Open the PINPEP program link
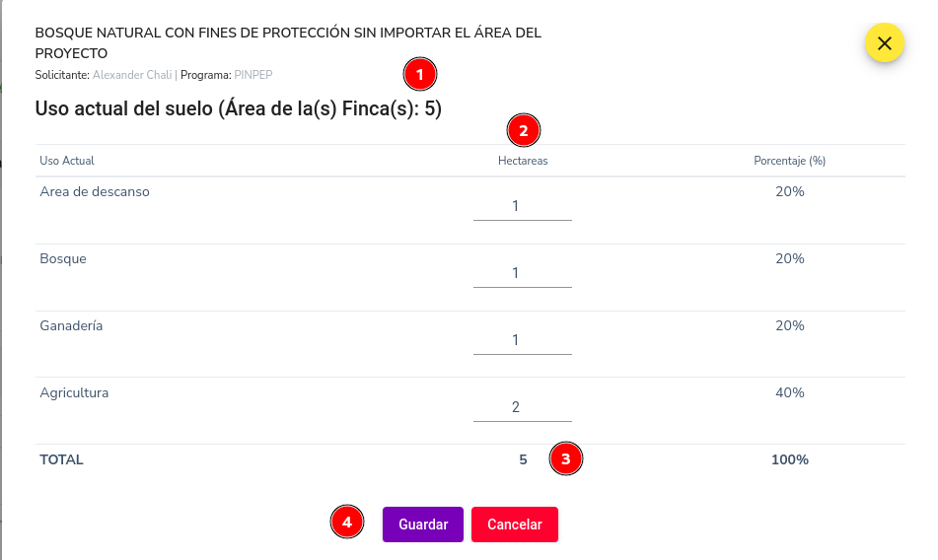 [x=253, y=75]
